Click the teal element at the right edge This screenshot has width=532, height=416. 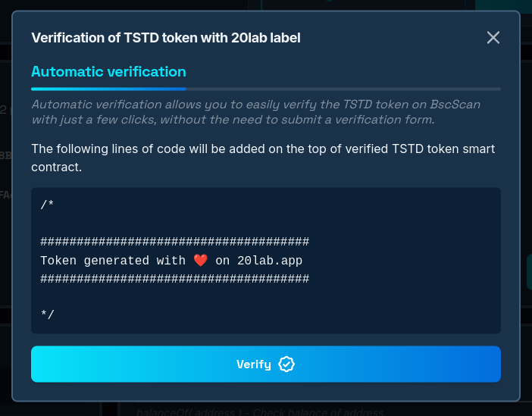pyautogui.click(x=528, y=273)
